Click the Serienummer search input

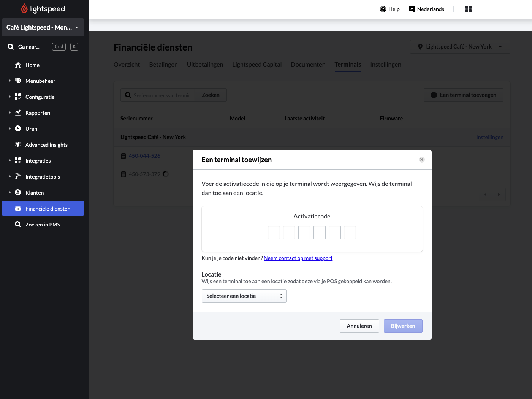pyautogui.click(x=158, y=95)
